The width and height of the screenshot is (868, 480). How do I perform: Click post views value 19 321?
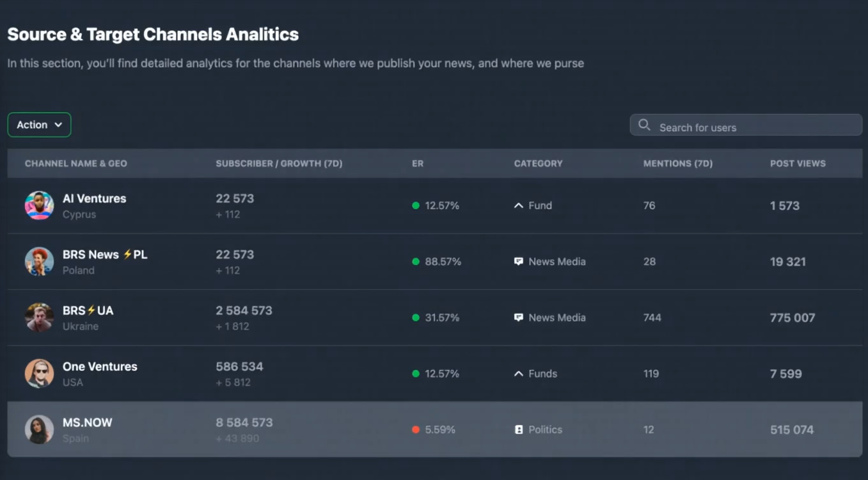(788, 262)
